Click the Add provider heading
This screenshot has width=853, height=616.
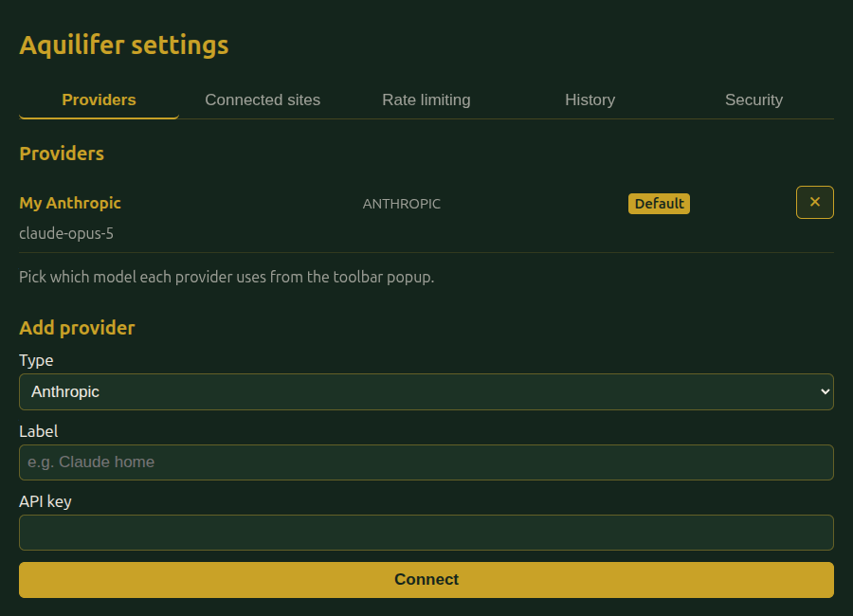tap(77, 328)
